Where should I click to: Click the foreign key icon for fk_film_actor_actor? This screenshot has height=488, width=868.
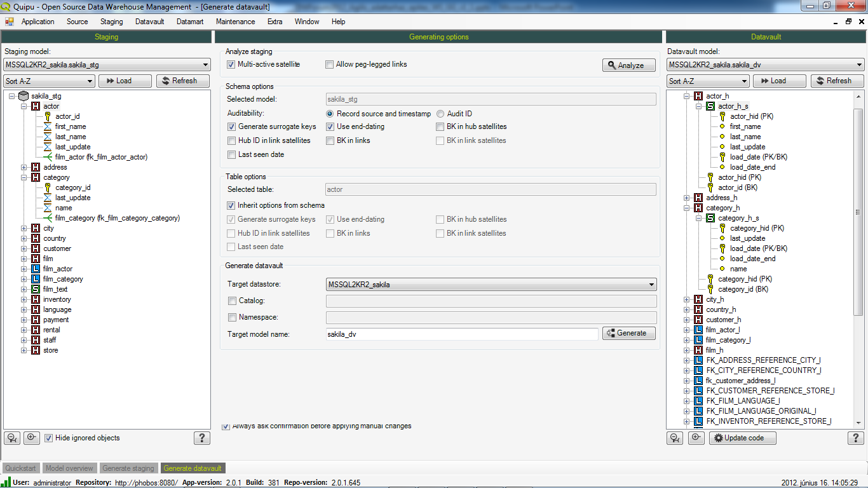click(48, 157)
